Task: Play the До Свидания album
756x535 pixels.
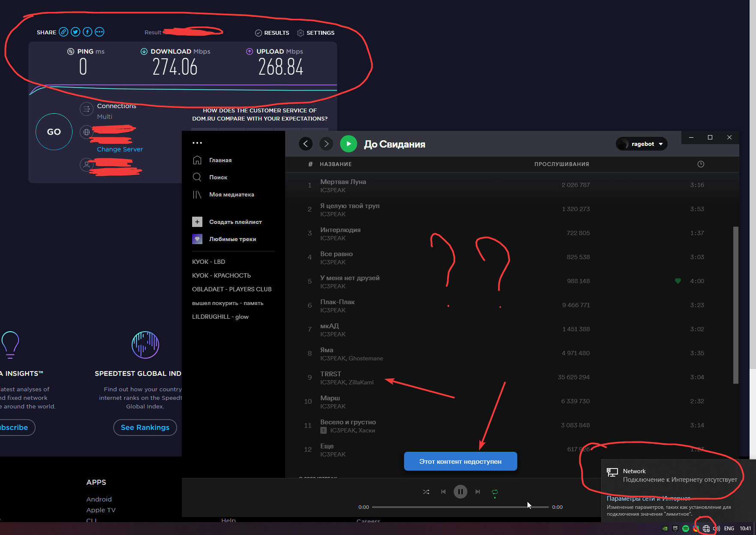Action: (349, 144)
